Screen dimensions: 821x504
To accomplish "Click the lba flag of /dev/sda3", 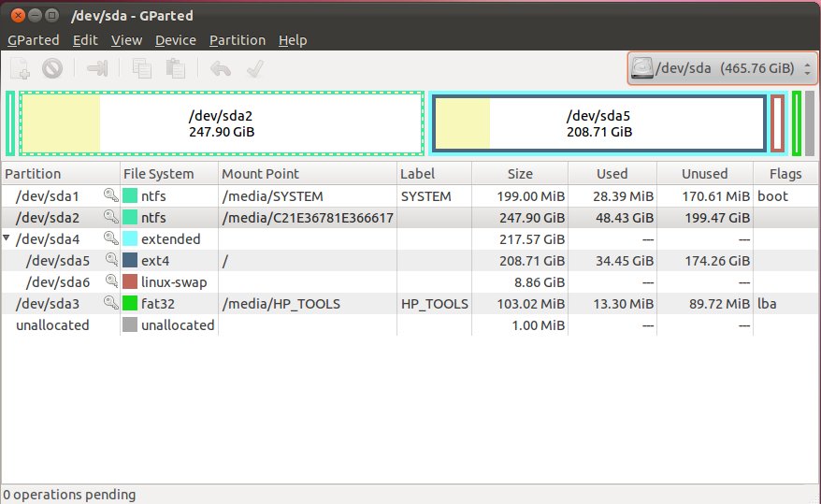I will point(767,304).
